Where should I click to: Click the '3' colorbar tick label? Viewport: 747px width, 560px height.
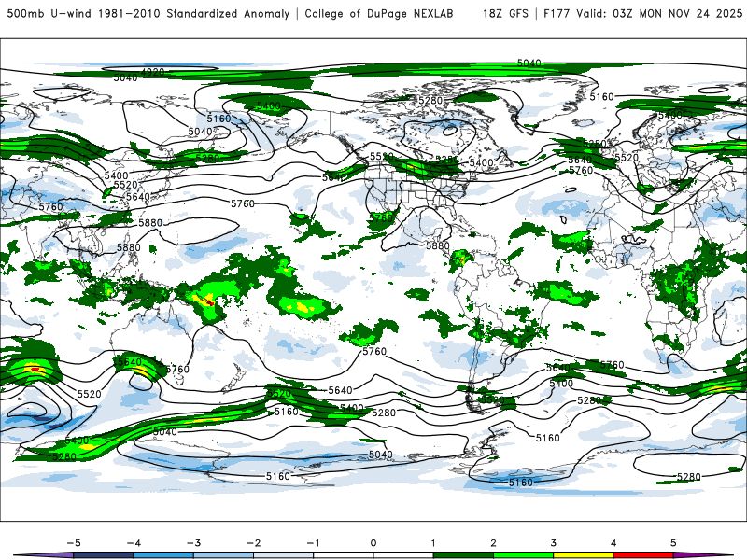pyautogui.click(x=554, y=543)
